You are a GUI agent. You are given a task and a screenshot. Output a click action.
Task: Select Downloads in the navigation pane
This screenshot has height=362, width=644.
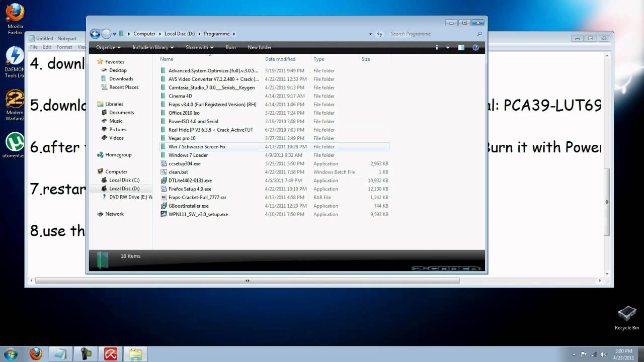[x=121, y=79]
